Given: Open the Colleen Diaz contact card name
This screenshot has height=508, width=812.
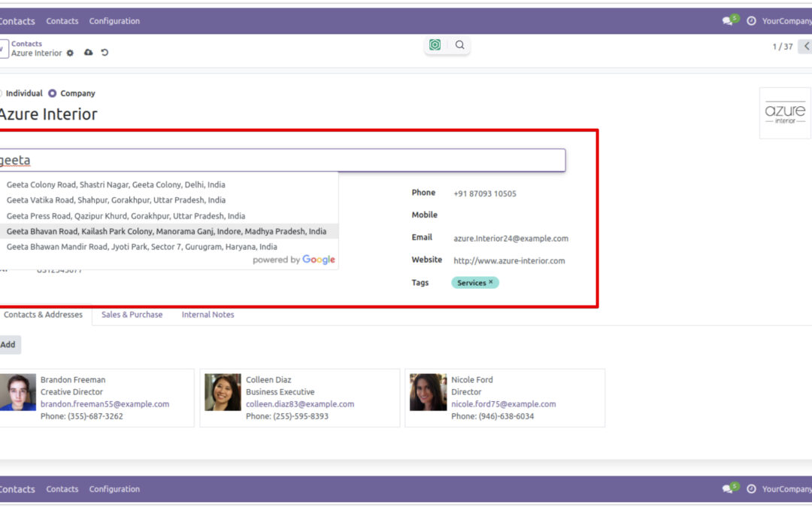Looking at the screenshot, I should click(268, 379).
